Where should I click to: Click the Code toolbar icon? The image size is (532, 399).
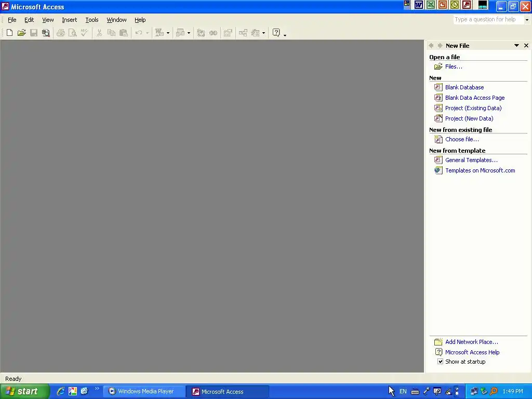coord(201,33)
